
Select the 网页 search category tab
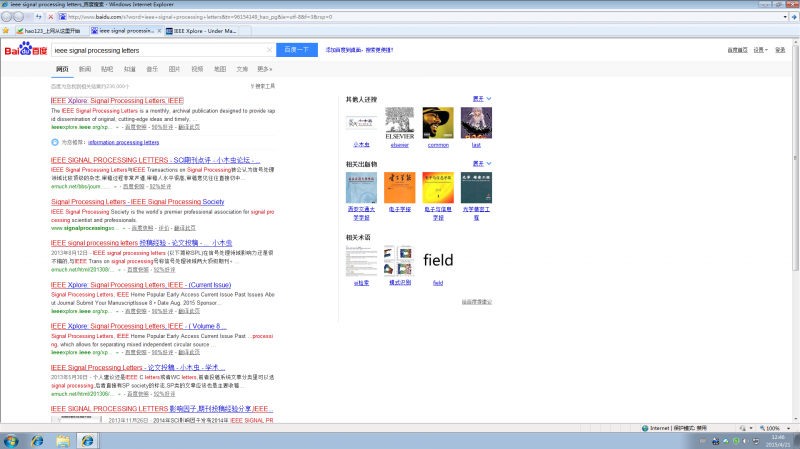point(62,69)
